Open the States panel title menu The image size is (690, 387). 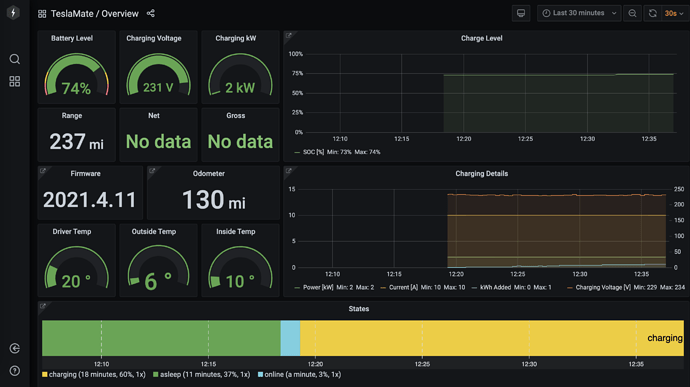tap(359, 309)
